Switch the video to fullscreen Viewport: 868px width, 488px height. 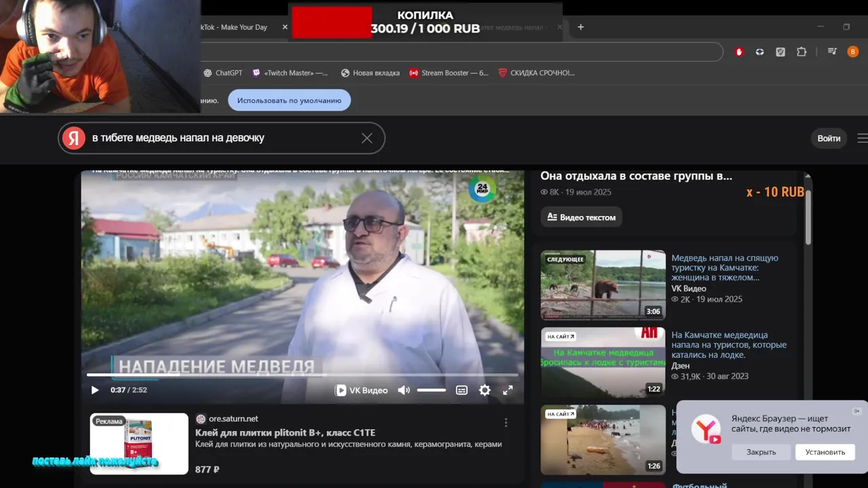pyautogui.click(x=508, y=390)
